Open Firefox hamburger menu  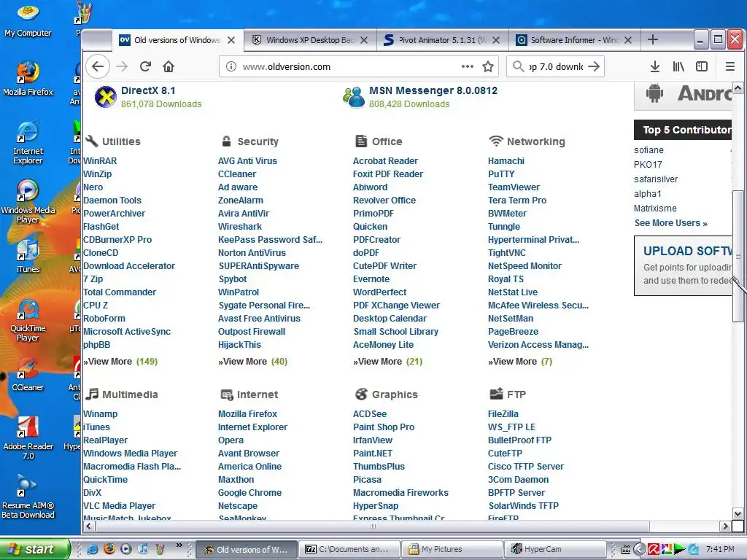tap(729, 66)
